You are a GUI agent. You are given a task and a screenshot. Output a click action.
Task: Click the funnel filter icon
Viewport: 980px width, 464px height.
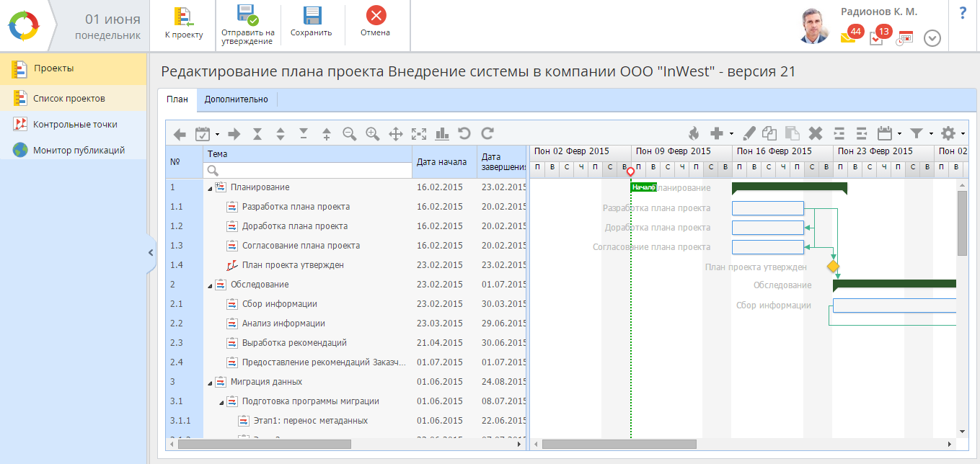tap(917, 133)
